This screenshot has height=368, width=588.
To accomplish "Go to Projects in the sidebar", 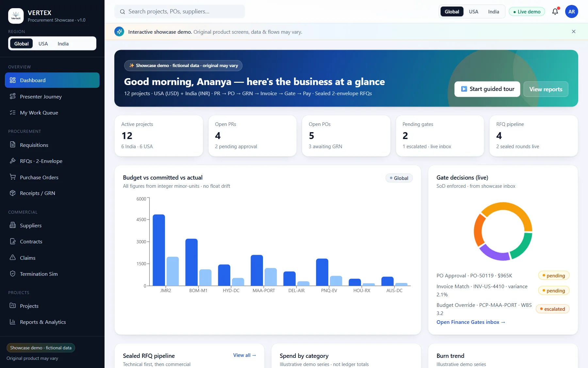I will tap(52, 306).
